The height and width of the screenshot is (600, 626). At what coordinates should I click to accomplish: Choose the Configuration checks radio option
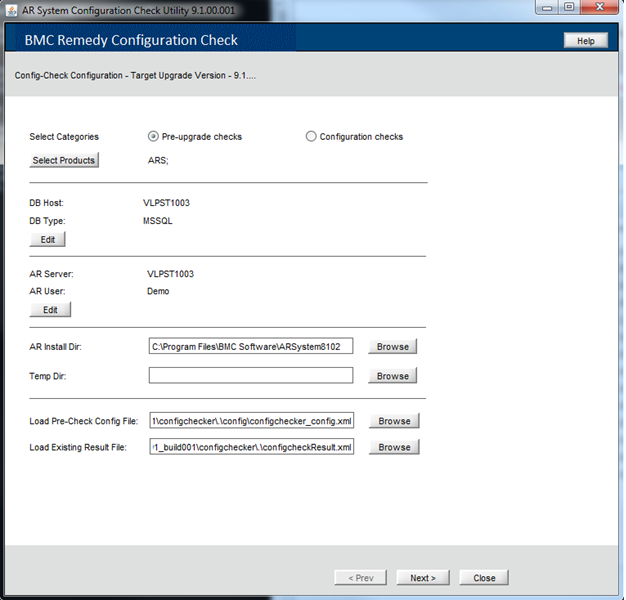coord(311,137)
